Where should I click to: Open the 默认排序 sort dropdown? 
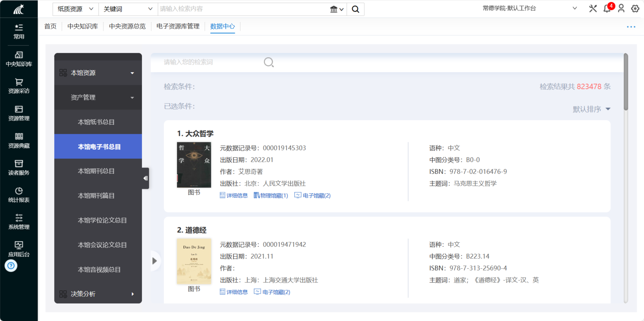click(x=592, y=109)
